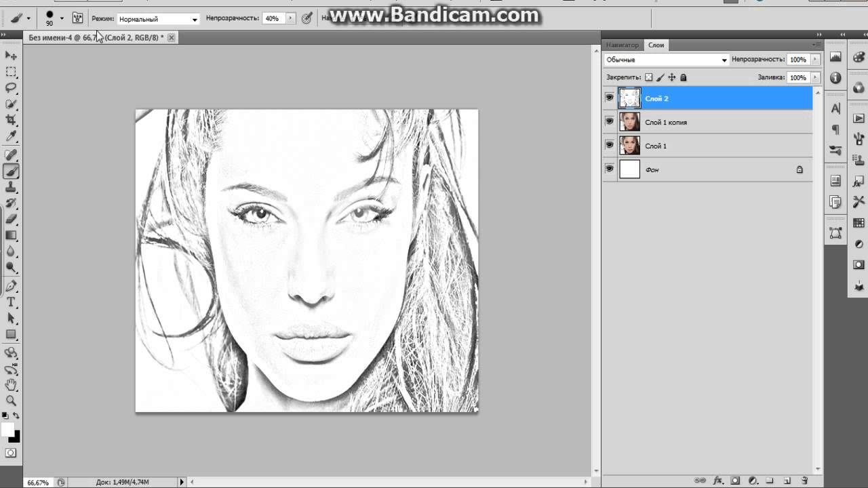
Task: Open layer Заливка slider arrow
Action: 815,77
